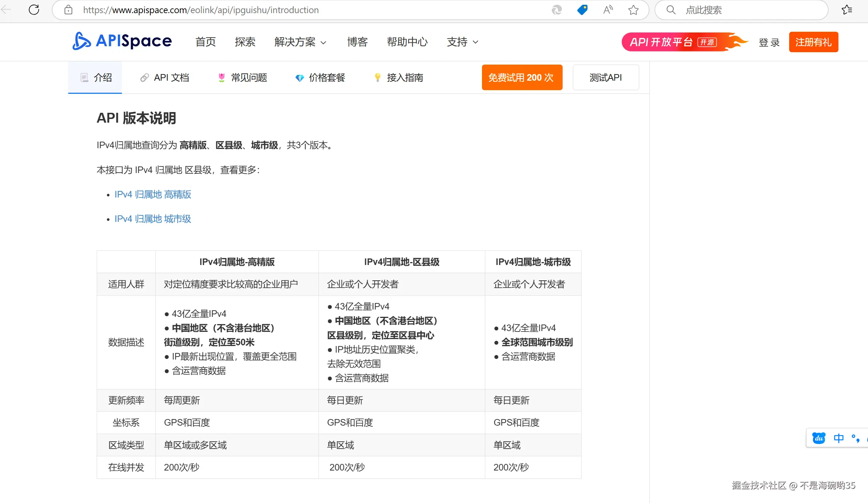868x503 pixels.
Task: Open the site lock security icon
Action: 68,10
